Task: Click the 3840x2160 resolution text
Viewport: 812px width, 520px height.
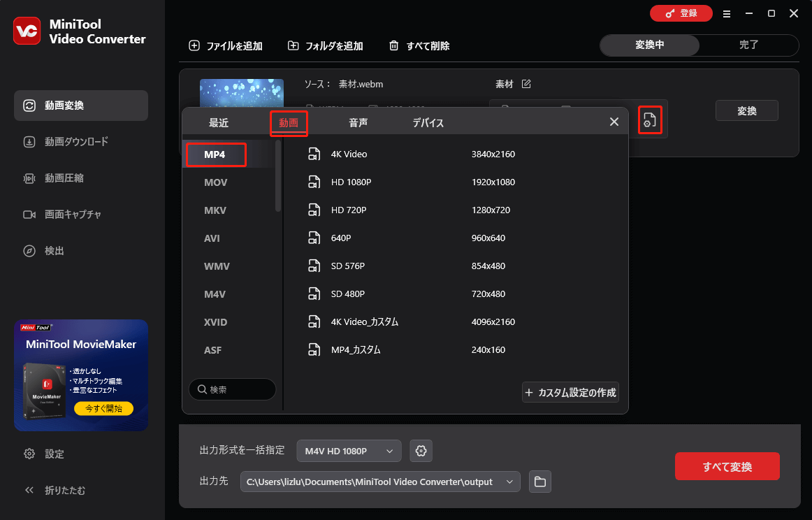Action: 493,154
